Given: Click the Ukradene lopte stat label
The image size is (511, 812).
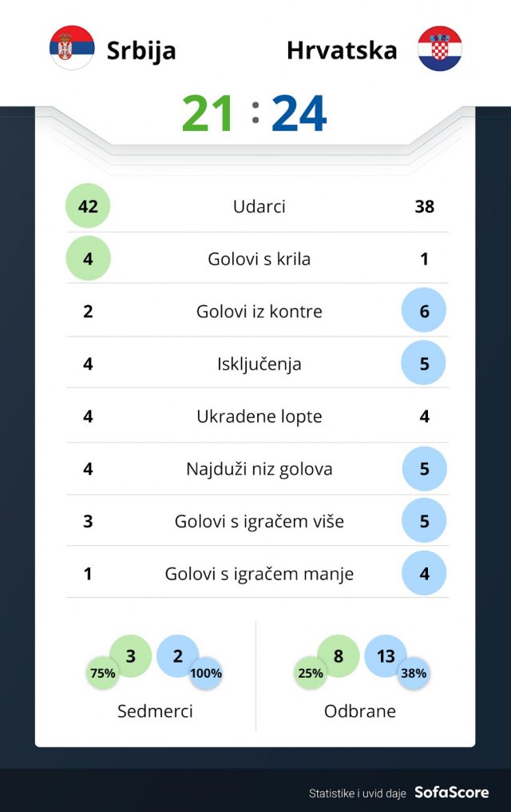Looking at the screenshot, I should coord(259,416).
